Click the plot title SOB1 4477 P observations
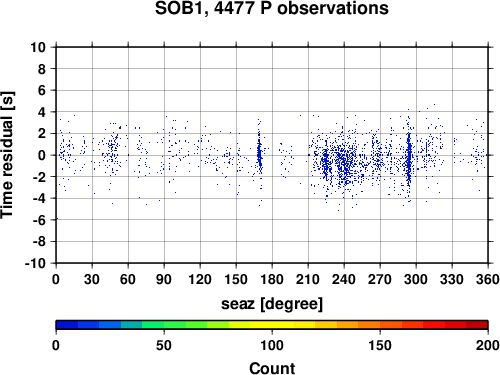Screen dimensions: 500x375 click(x=272, y=8)
